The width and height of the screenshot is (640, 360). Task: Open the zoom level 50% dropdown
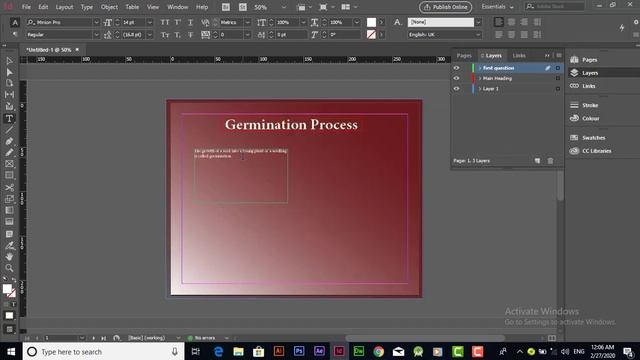[284, 7]
